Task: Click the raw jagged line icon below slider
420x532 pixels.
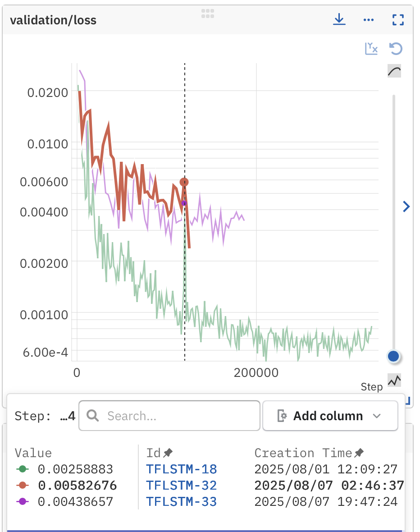Action: 394,381
